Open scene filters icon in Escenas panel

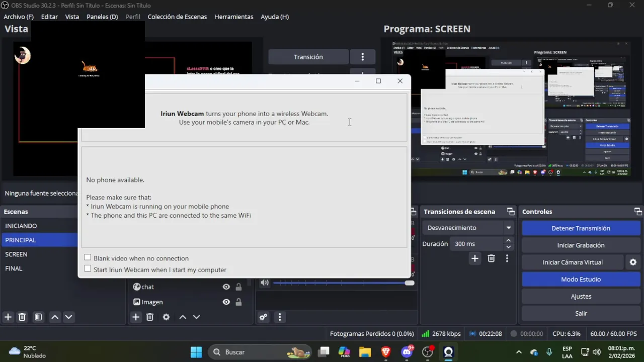point(38,317)
